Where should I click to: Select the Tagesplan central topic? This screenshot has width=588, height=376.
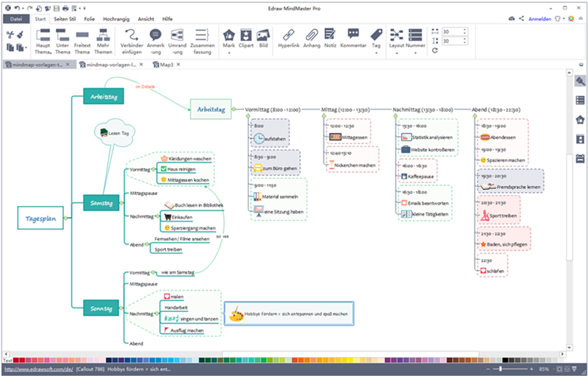click(x=40, y=219)
